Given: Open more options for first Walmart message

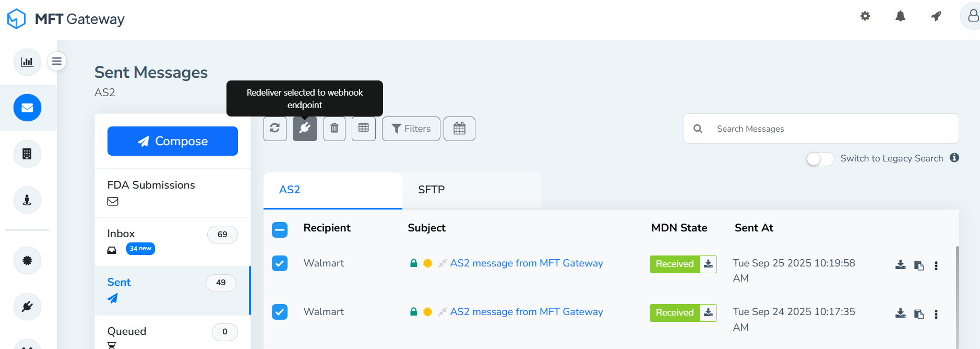Looking at the screenshot, I should click(936, 265).
